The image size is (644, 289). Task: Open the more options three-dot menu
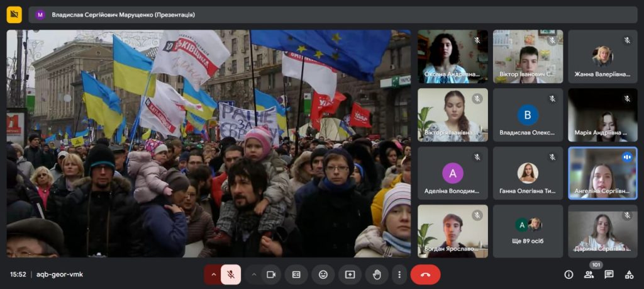click(x=399, y=275)
